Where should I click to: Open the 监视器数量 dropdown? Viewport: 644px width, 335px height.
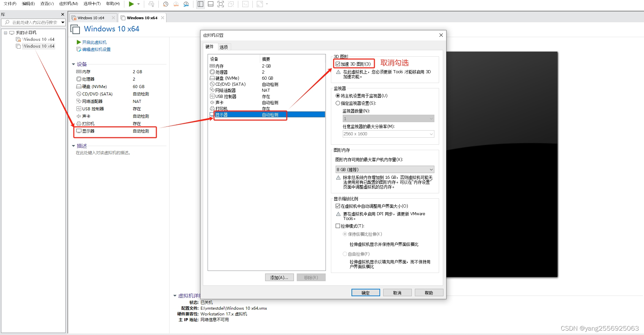(388, 118)
